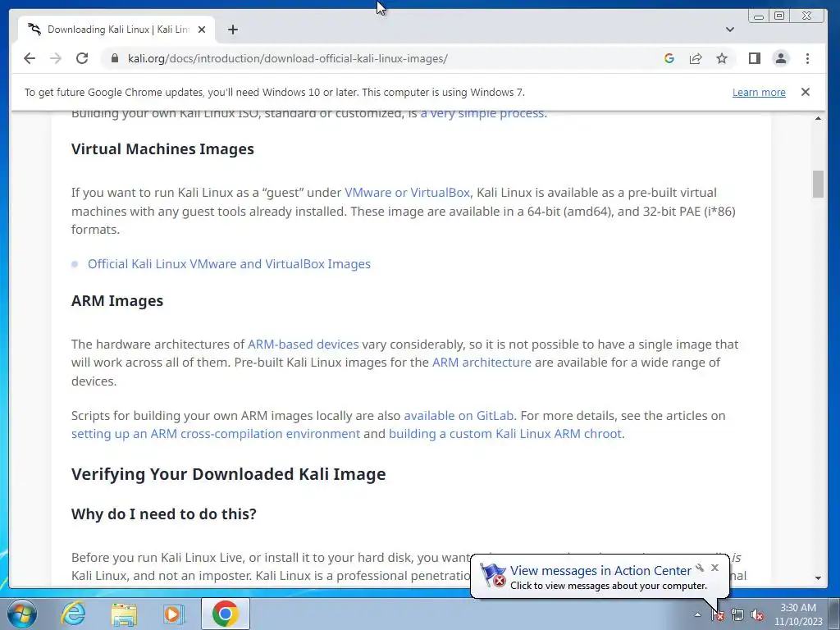Click the scrollbar up arrow

818,118
